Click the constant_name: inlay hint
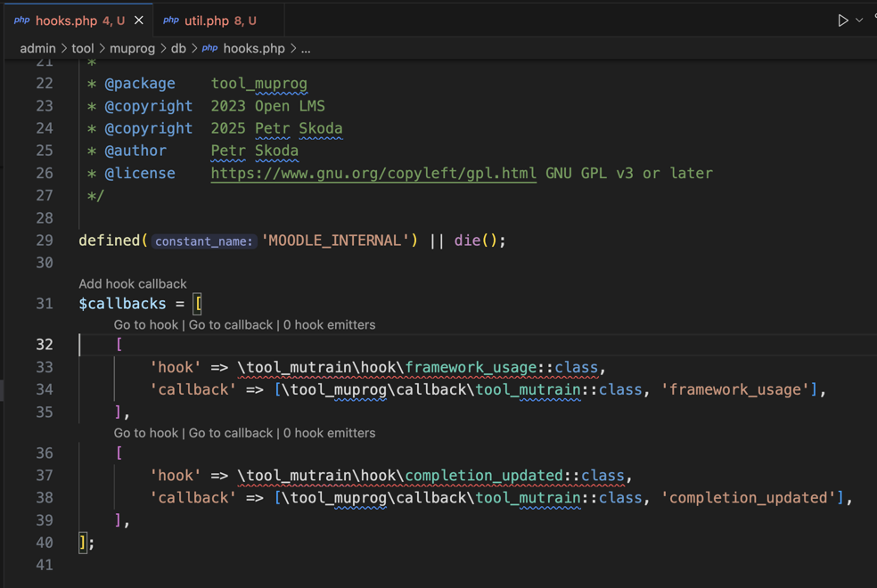 click(x=203, y=241)
